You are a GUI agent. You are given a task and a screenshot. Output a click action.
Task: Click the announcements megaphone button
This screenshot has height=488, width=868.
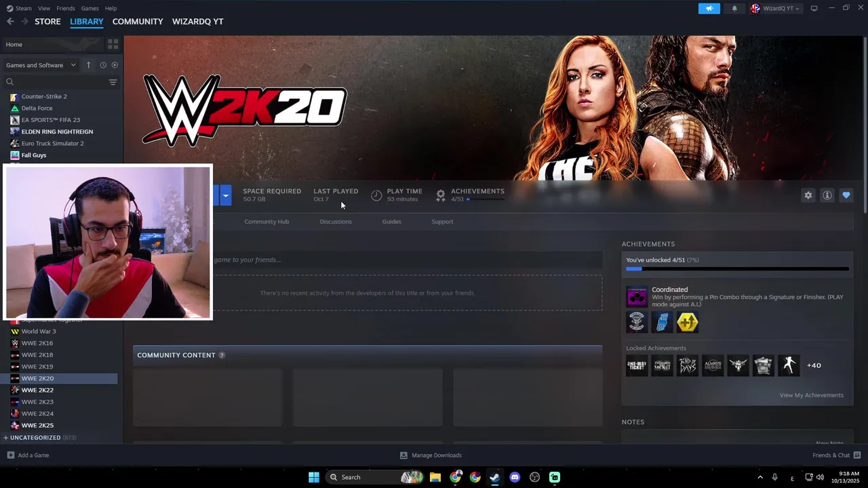coord(709,8)
